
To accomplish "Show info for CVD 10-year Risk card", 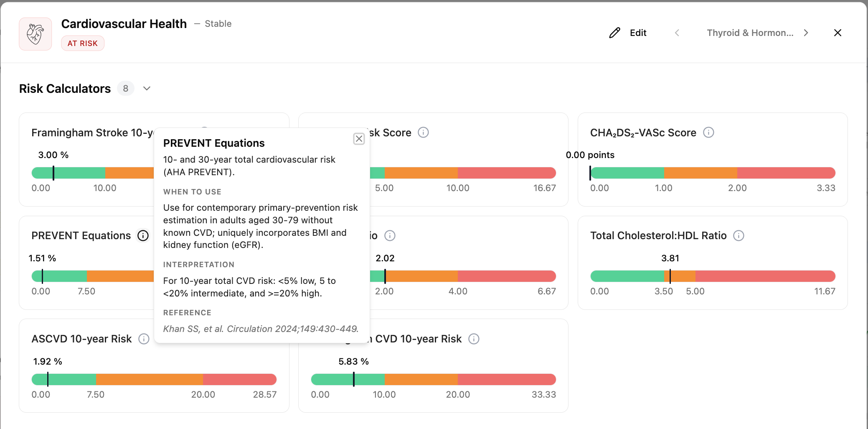I will tap(474, 339).
